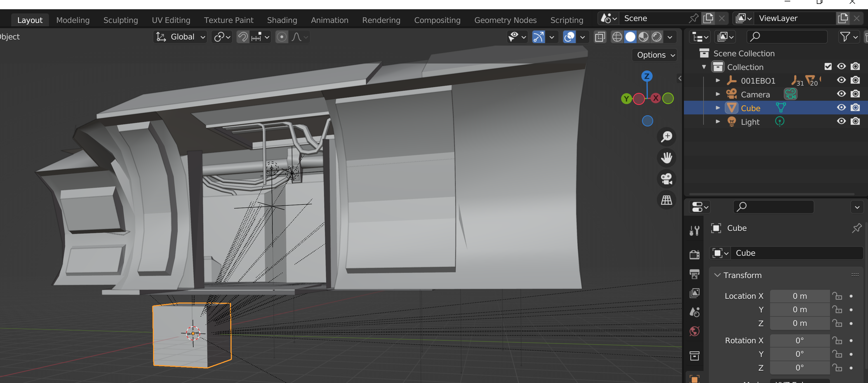Collapse the Collection tree item
868x383 pixels.
pyautogui.click(x=704, y=67)
